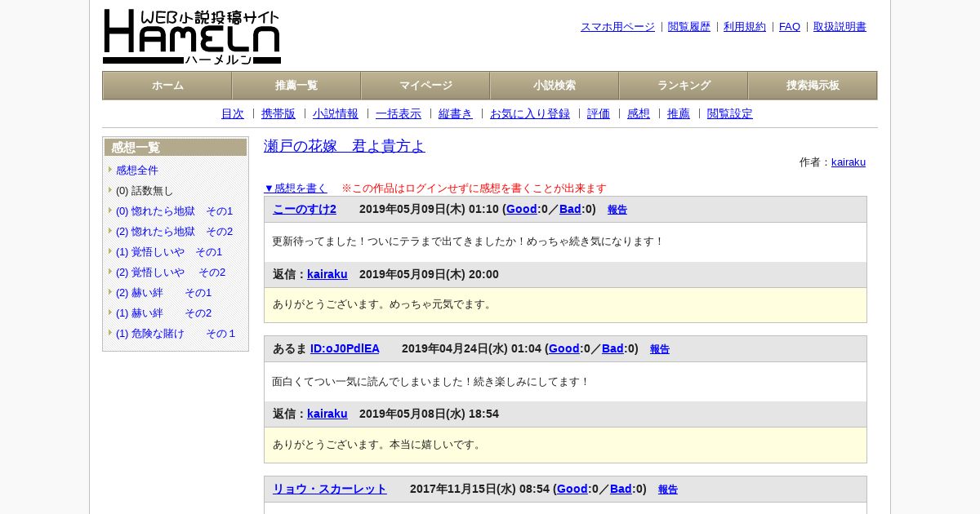Select 一括表示 link
980x514 pixels.
pyautogui.click(x=399, y=114)
